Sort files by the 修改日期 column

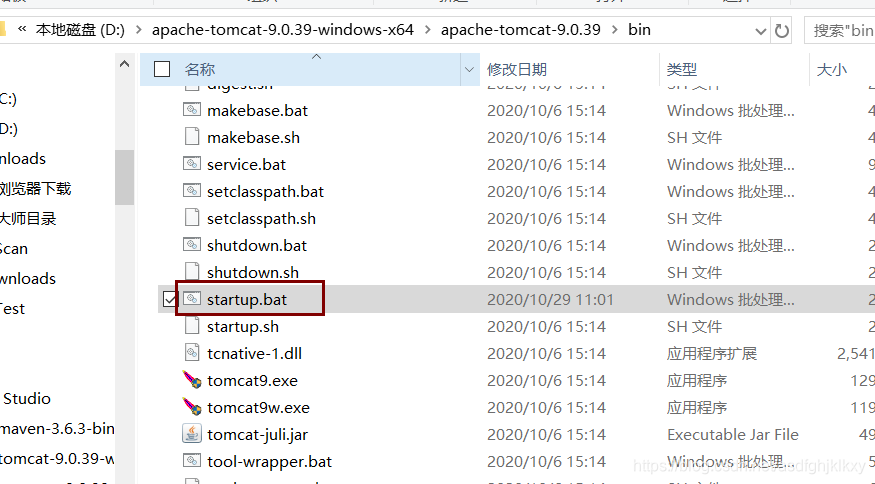[517, 70]
